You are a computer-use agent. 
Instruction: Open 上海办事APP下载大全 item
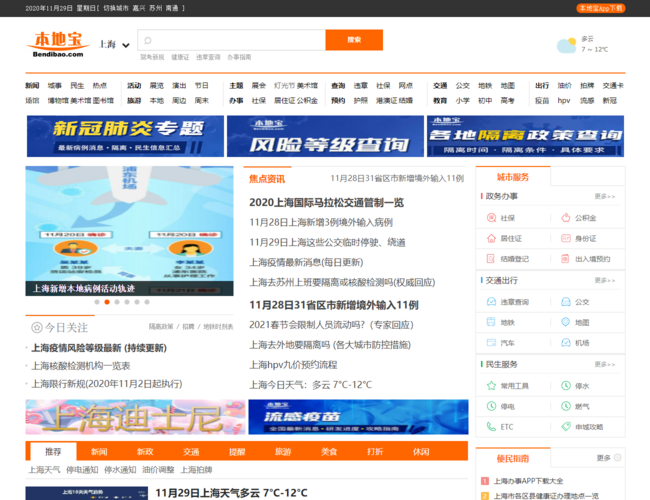528,481
